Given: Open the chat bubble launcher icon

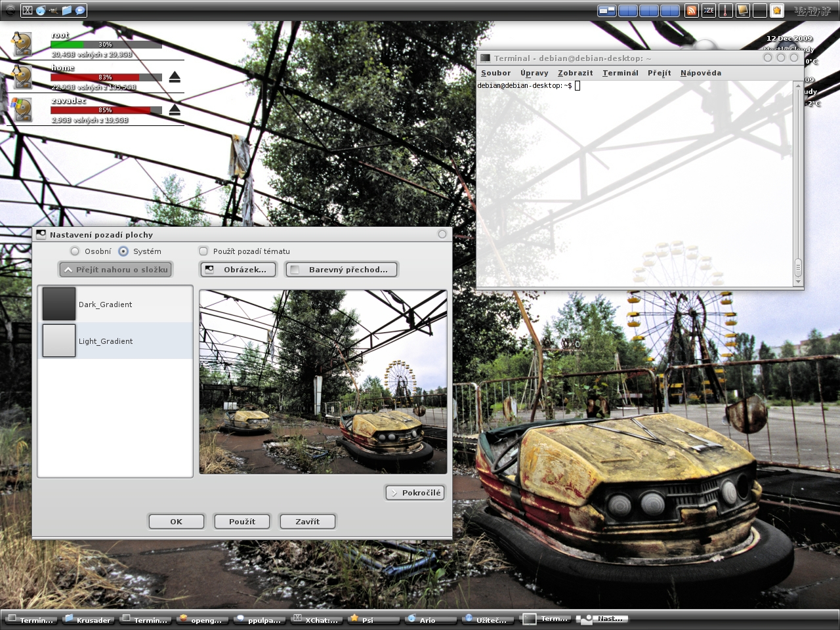Looking at the screenshot, I should (x=80, y=10).
